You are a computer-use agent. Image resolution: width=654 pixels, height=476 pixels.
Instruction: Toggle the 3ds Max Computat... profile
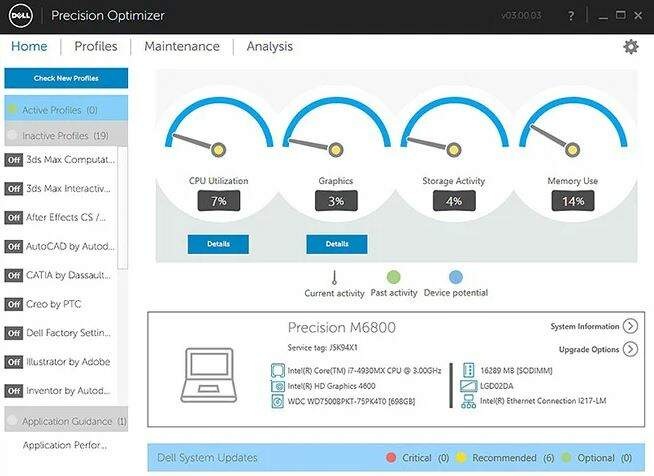14,160
